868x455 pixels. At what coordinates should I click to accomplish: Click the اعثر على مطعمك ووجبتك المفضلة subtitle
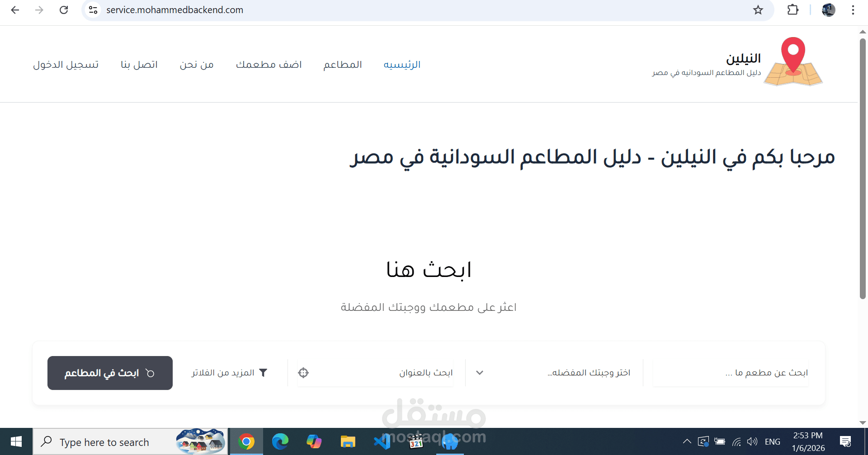point(429,307)
